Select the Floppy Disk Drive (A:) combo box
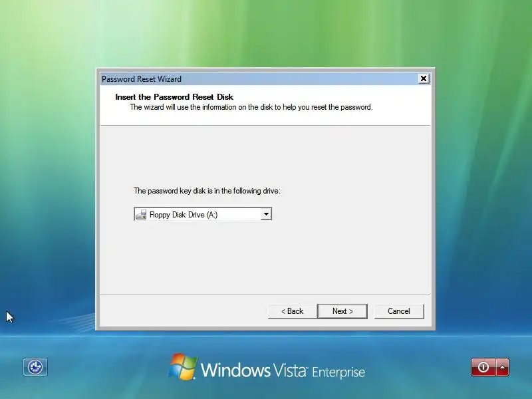532x399 pixels. tap(203, 214)
